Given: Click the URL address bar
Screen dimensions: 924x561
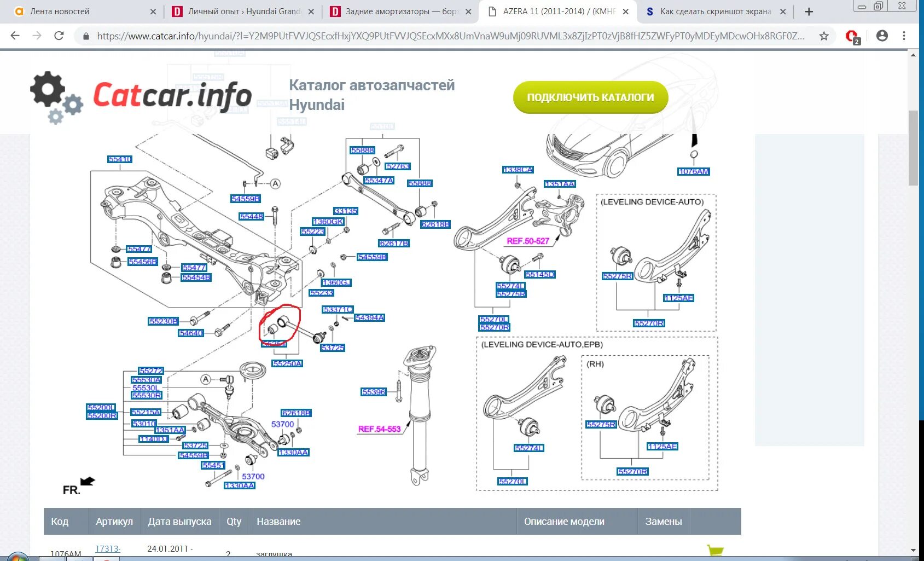Looking at the screenshot, I should 450,36.
